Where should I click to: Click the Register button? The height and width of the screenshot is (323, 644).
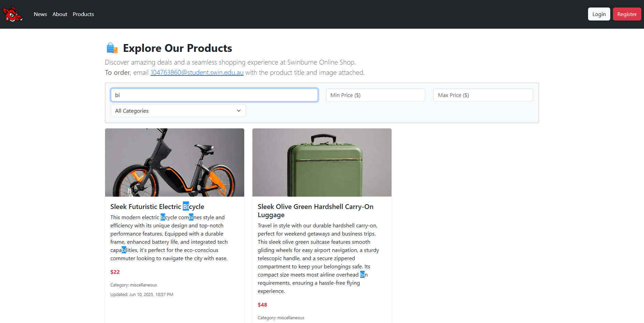coord(627,14)
